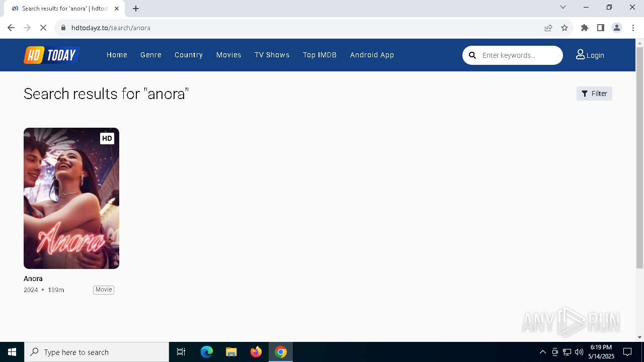
Task: Open a new tab with plus button
Action: click(136, 9)
